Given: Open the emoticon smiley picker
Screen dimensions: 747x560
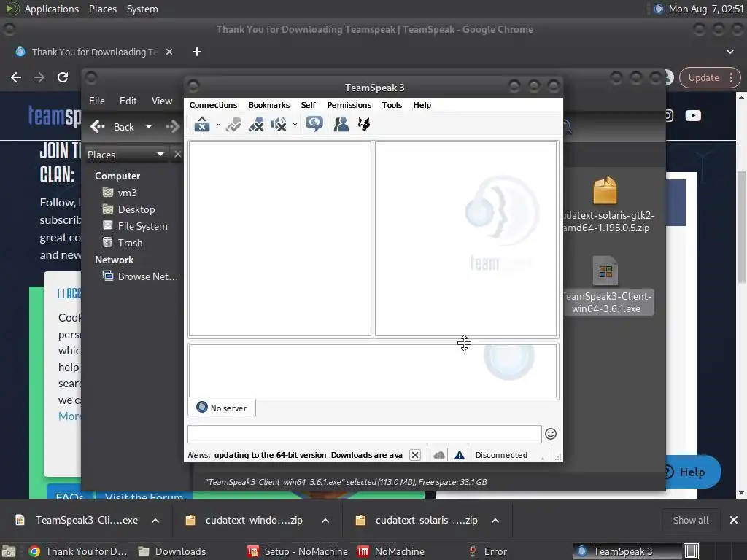Looking at the screenshot, I should pyautogui.click(x=551, y=434).
